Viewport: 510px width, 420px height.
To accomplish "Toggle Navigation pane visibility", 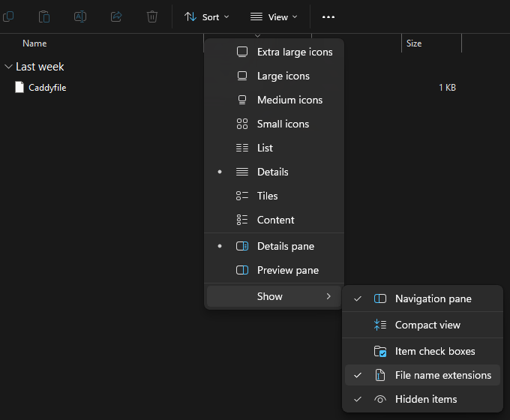I will tap(422, 298).
